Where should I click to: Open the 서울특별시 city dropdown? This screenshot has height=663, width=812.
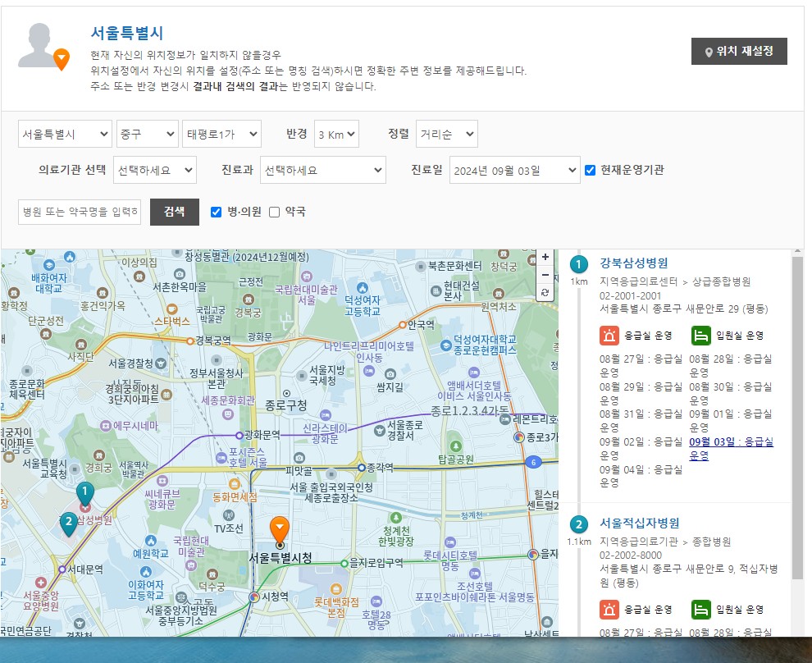(x=65, y=134)
